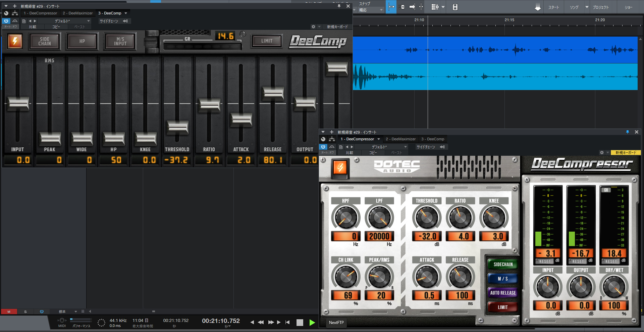Switch to 2 - DeeMaximizer tab in DeeComp window

[77, 13]
